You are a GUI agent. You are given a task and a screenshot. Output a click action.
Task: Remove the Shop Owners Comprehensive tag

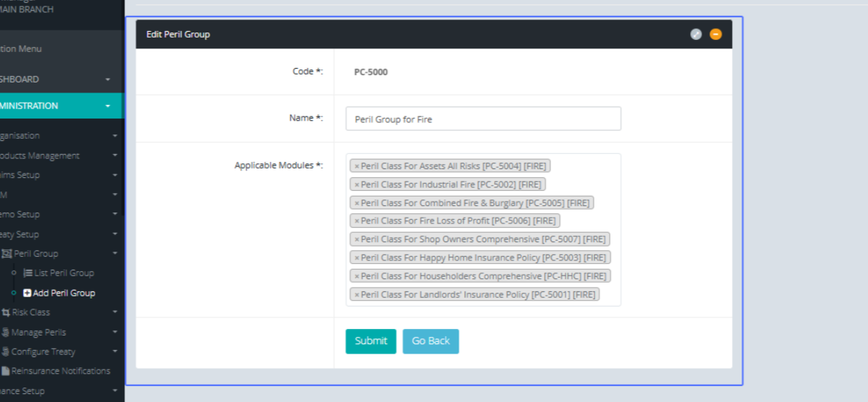(x=357, y=239)
